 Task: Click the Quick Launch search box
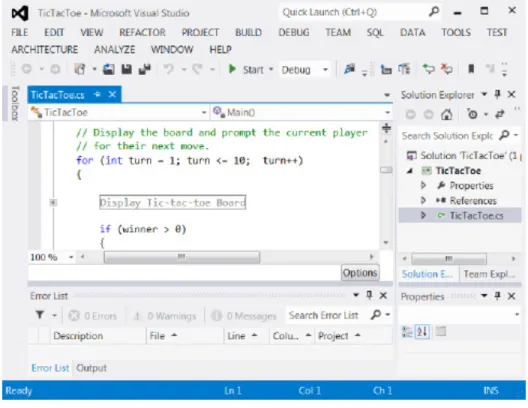[x=360, y=12]
